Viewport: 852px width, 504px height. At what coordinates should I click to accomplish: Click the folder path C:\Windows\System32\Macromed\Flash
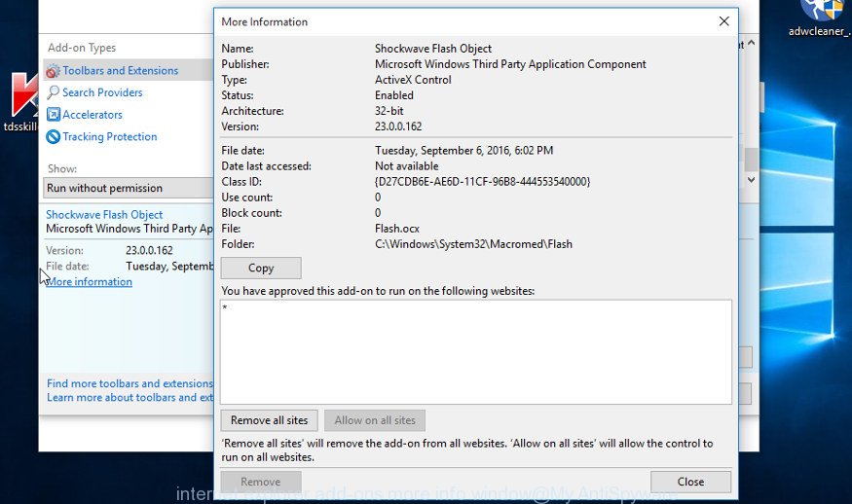pos(473,244)
